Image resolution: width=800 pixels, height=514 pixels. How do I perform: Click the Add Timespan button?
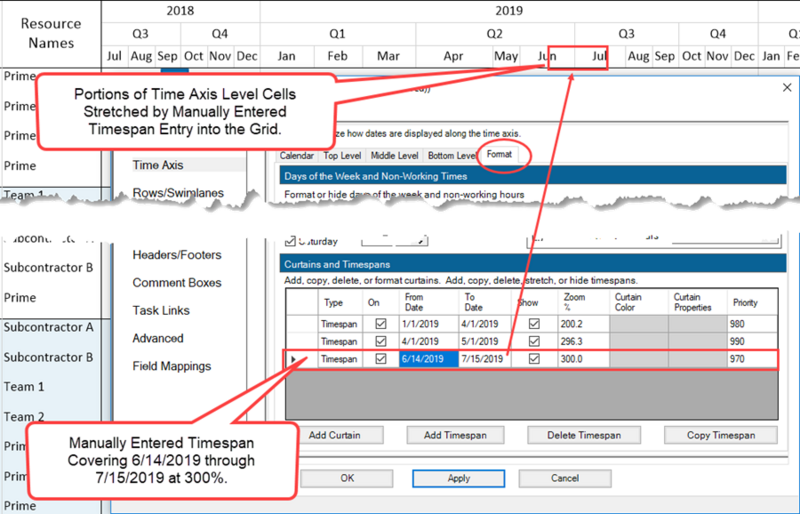455,435
